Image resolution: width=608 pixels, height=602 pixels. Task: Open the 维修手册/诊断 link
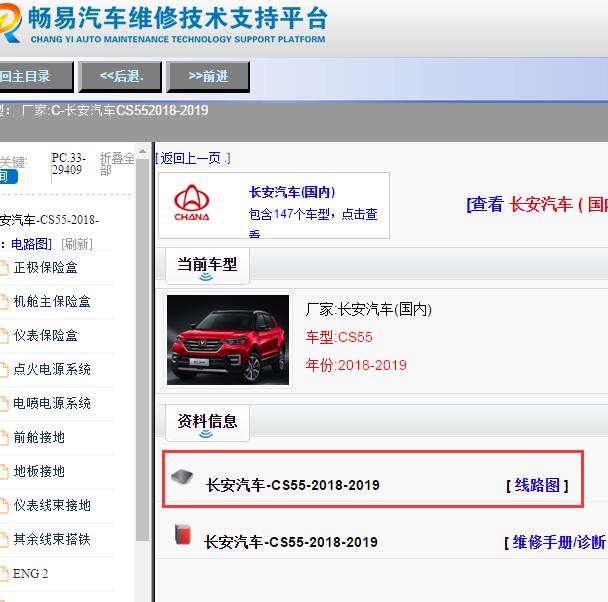(x=556, y=542)
